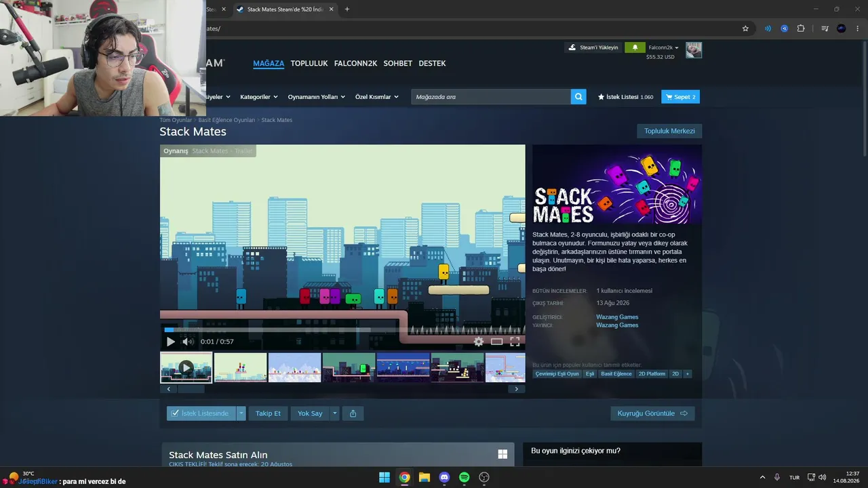The width and height of the screenshot is (868, 488).
Task: Expand the Oynamanın Yolları menu
Action: tap(317, 97)
